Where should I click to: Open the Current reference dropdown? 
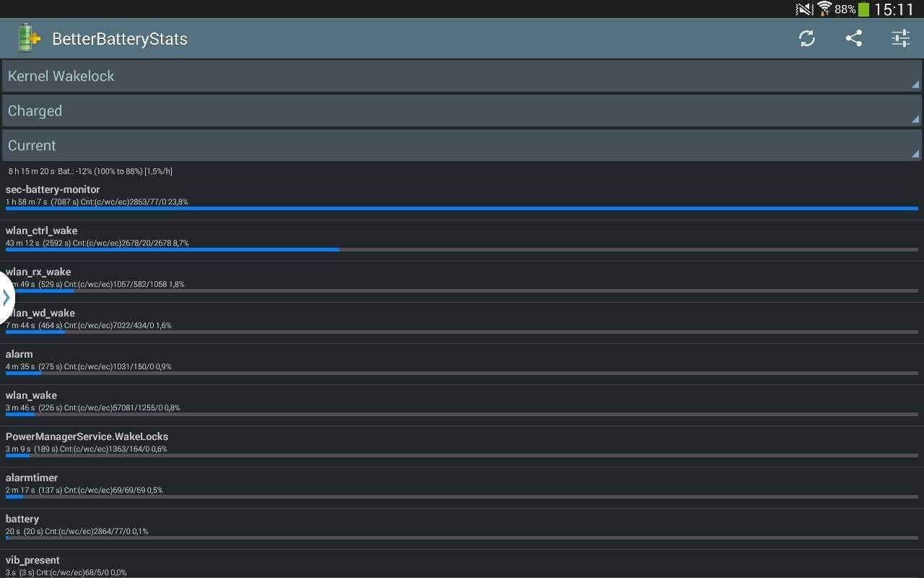coord(462,145)
